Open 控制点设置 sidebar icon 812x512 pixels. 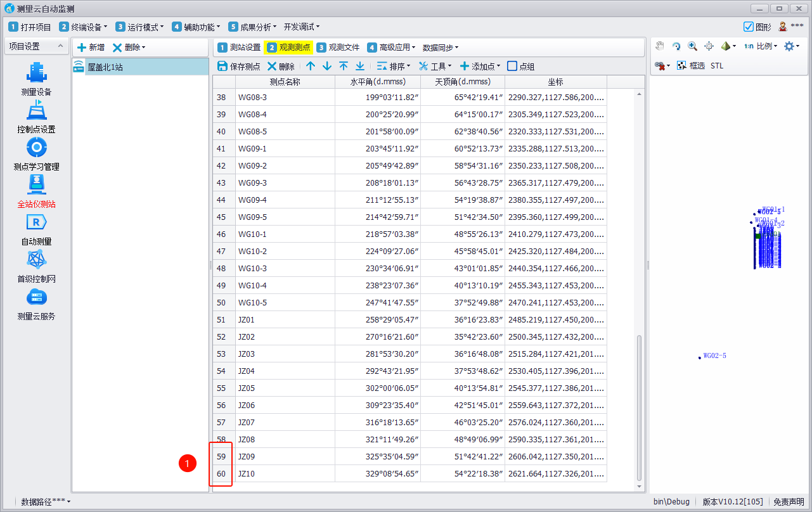point(36,117)
